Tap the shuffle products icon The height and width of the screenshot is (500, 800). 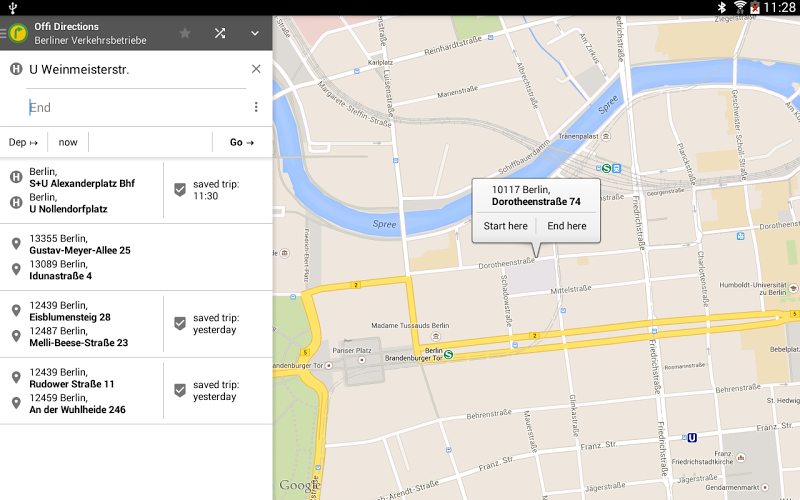pos(220,33)
